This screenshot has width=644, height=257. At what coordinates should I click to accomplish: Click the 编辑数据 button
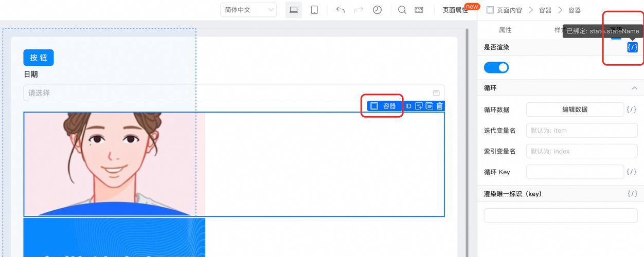[575, 109]
